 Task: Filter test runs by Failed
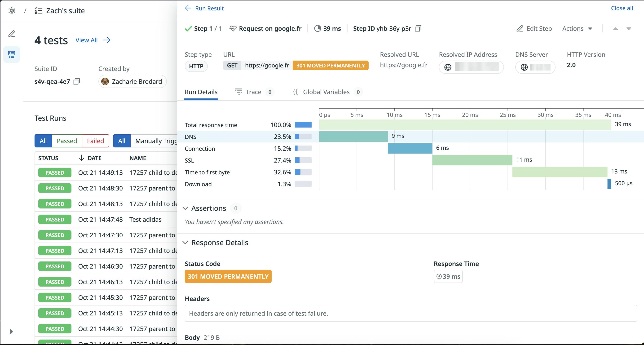(95, 141)
